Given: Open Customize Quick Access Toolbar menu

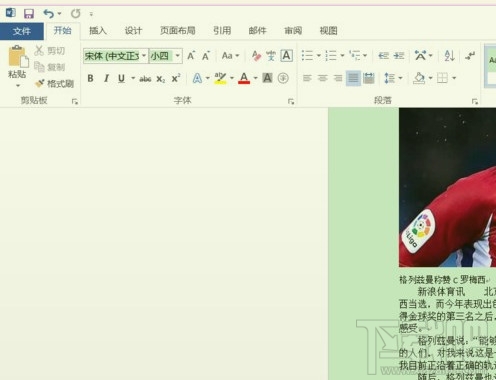Looking at the screenshot, I should coord(91,14).
